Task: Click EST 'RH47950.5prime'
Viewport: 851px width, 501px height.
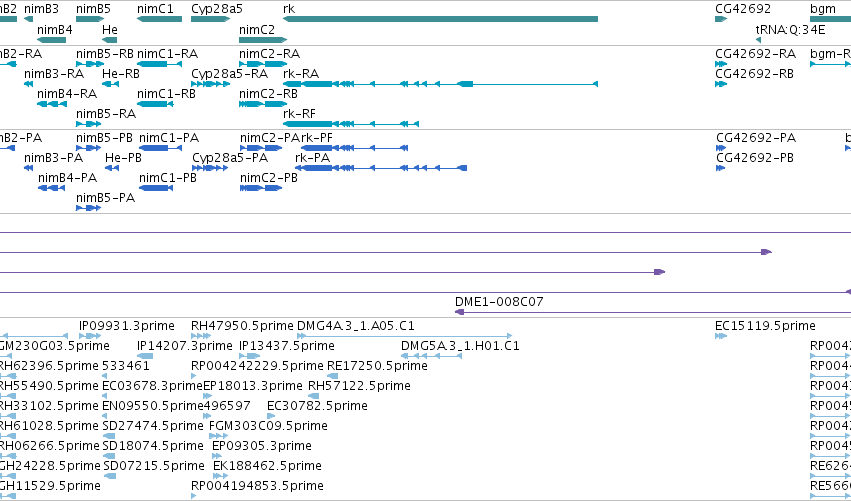Action: coord(201,336)
